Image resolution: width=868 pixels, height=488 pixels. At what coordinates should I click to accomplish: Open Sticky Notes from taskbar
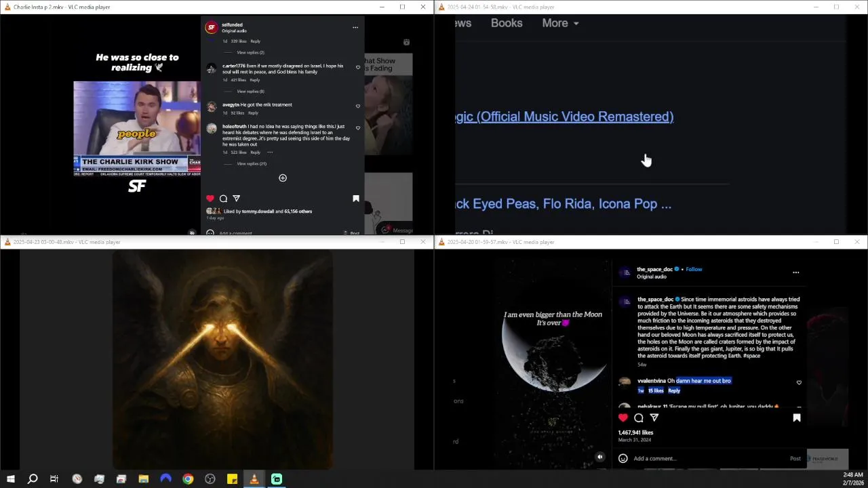(232, 479)
